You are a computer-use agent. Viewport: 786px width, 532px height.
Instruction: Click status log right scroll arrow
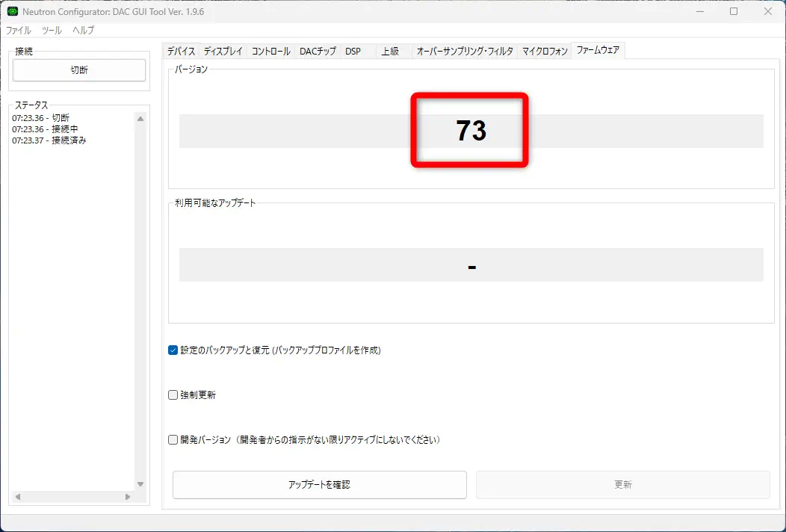coord(128,497)
